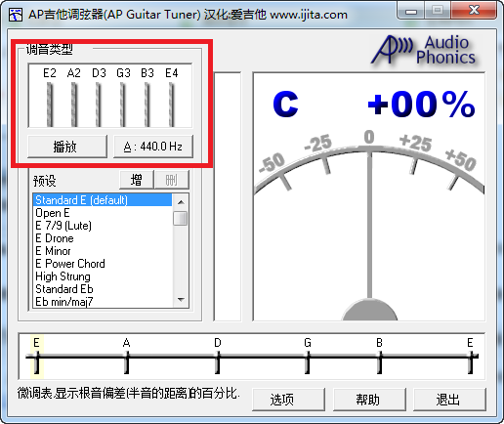Image resolution: width=504 pixels, height=424 pixels.
Task: Choose the E Power Chord preset
Action: [x=103, y=264]
